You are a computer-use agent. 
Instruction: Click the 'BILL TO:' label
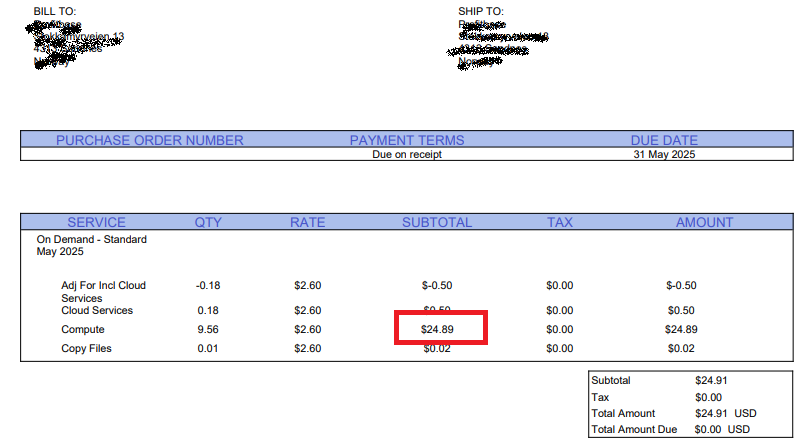[x=54, y=11]
